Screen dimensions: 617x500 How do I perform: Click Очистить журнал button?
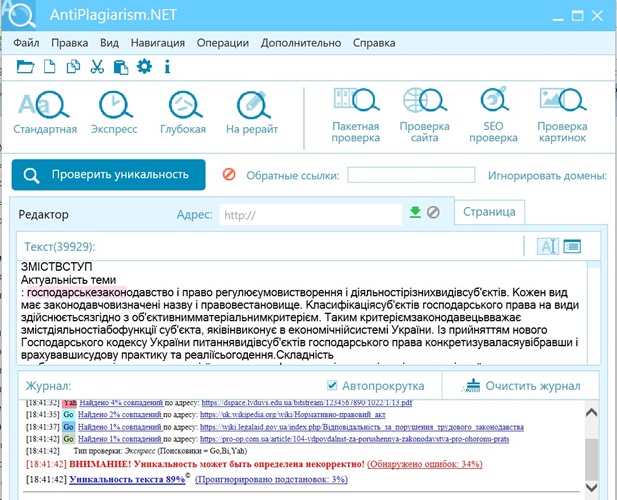521,386
